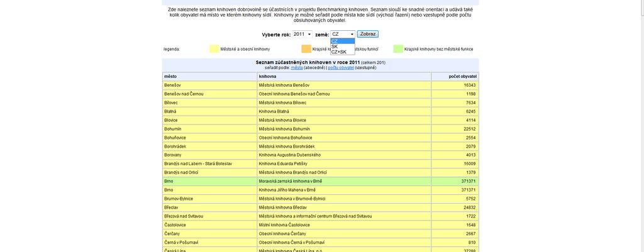Select Knihovna Augustina Dubenského

click(x=344, y=155)
